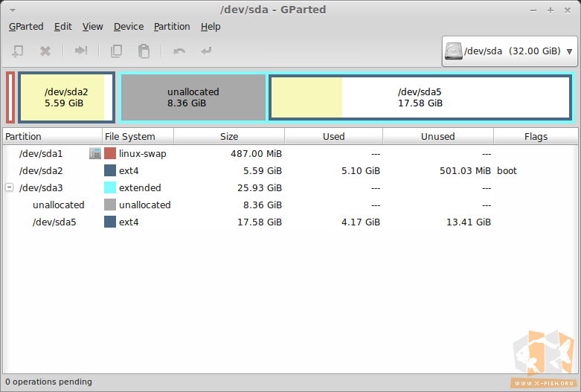The width and height of the screenshot is (581, 392).
Task: Click the boot flag text
Action: click(x=507, y=170)
